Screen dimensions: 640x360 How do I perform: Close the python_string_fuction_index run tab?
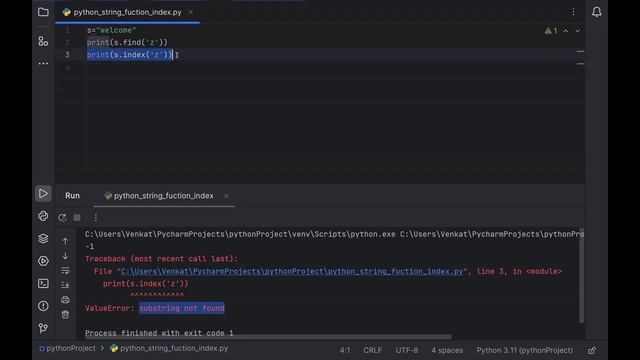[226, 196]
